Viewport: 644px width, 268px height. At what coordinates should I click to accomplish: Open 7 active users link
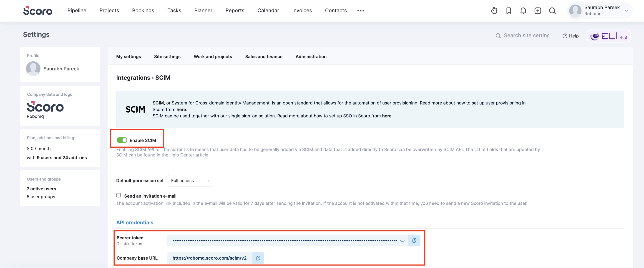pyautogui.click(x=41, y=189)
